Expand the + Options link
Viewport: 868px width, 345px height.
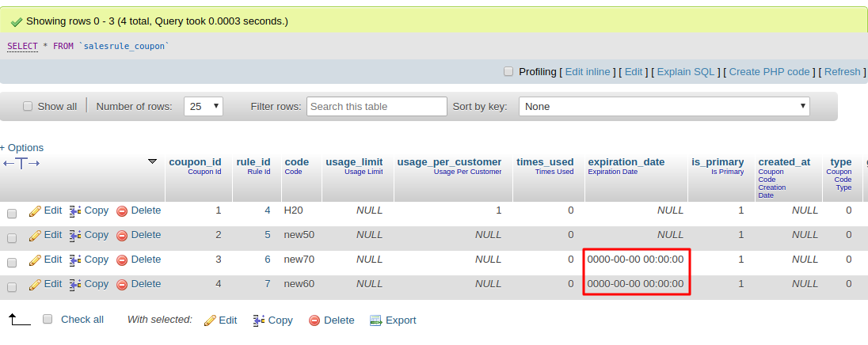tap(21, 148)
